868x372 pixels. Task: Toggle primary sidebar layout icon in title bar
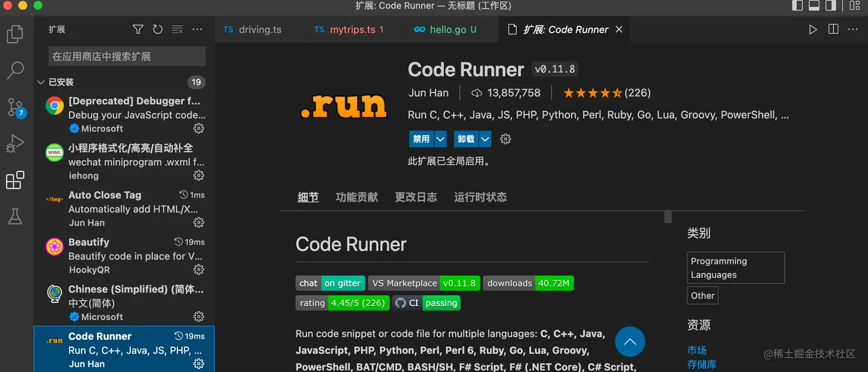pos(797,6)
